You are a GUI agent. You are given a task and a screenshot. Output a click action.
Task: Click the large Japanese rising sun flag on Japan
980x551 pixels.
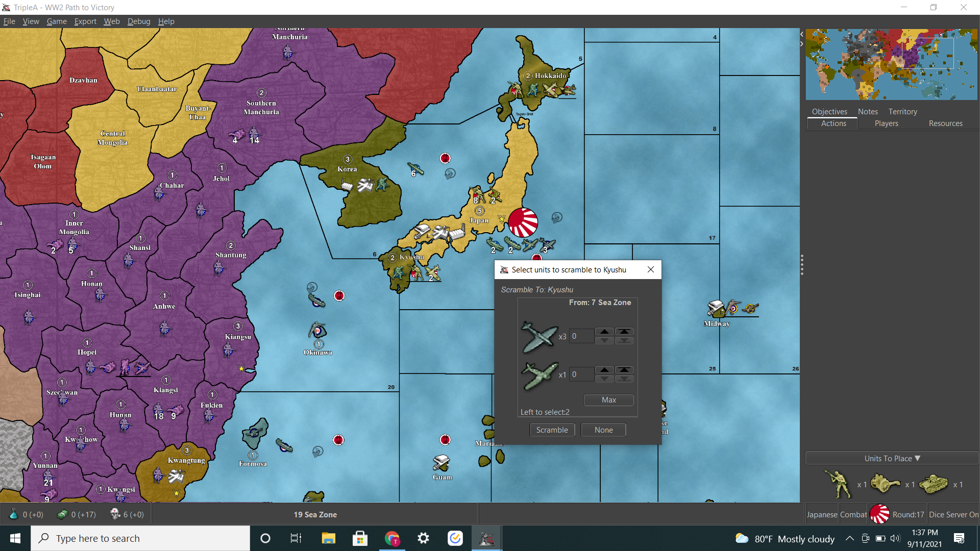(523, 222)
